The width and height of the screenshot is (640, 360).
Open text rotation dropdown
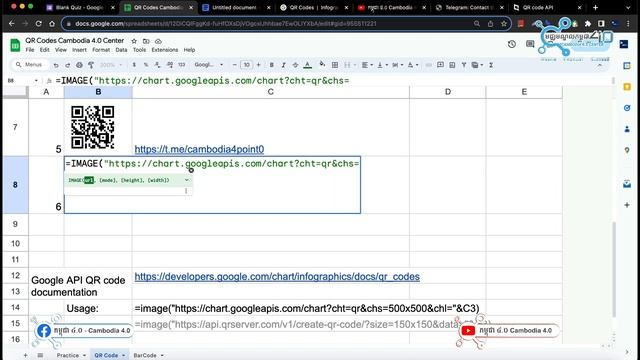(413, 65)
